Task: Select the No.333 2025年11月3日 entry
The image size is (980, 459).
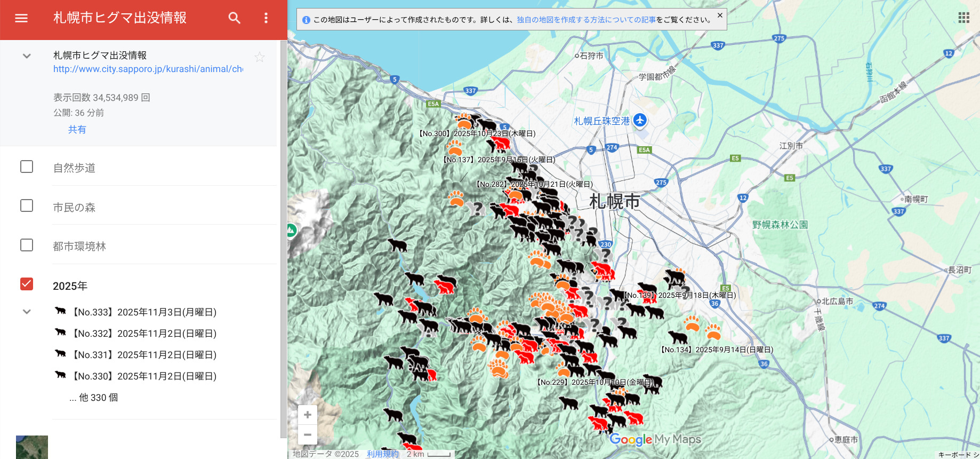Action: pyautogui.click(x=144, y=312)
